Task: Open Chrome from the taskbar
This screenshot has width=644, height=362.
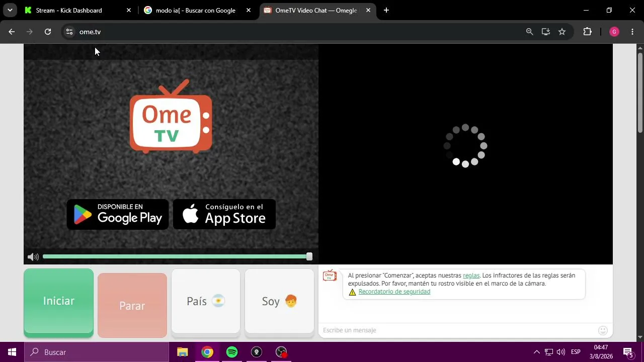Action: 207,352
